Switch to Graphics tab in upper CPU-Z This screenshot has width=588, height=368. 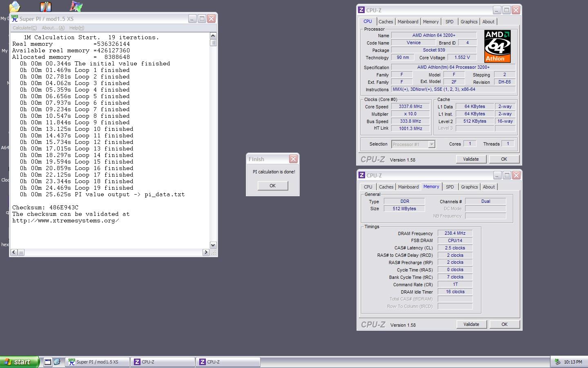pyautogui.click(x=469, y=22)
